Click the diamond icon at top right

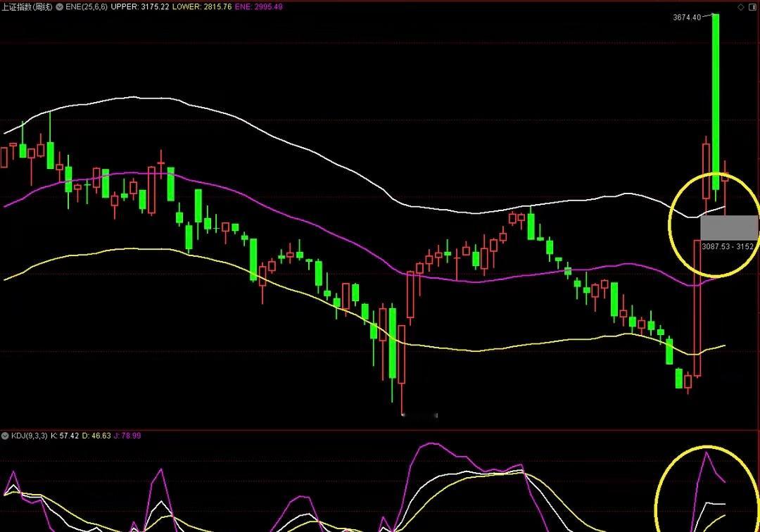click(x=740, y=7)
